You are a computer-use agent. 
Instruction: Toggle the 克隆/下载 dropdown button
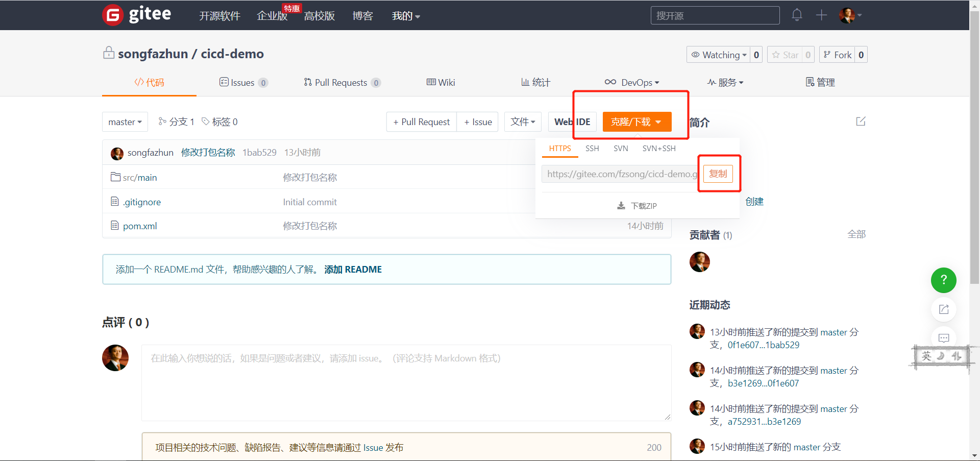click(x=637, y=122)
